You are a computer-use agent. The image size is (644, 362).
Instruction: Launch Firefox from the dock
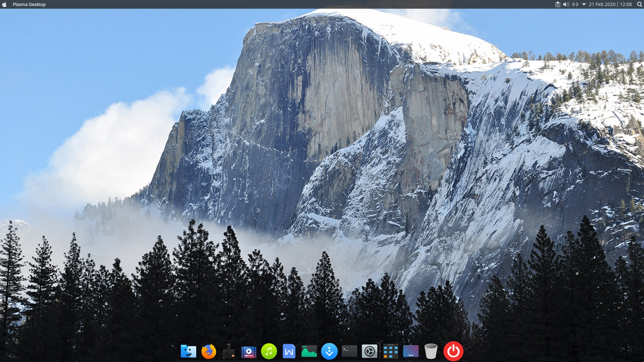click(x=208, y=351)
